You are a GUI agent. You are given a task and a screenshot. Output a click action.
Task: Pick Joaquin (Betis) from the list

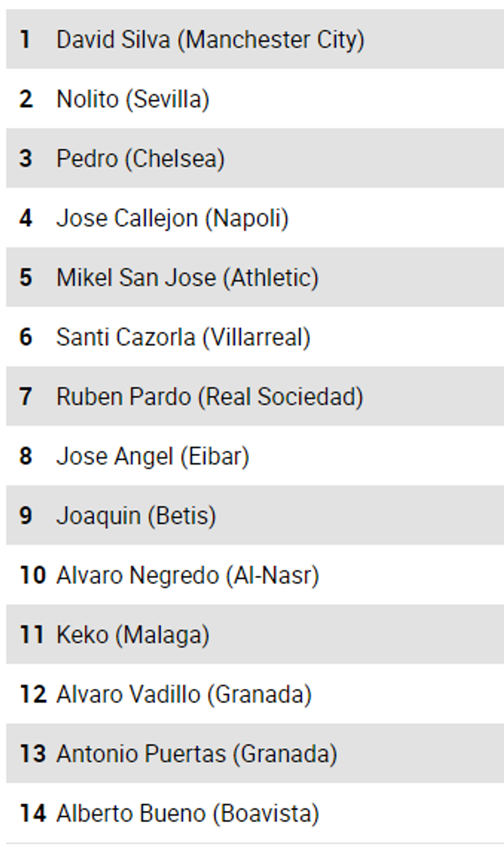[x=136, y=516]
